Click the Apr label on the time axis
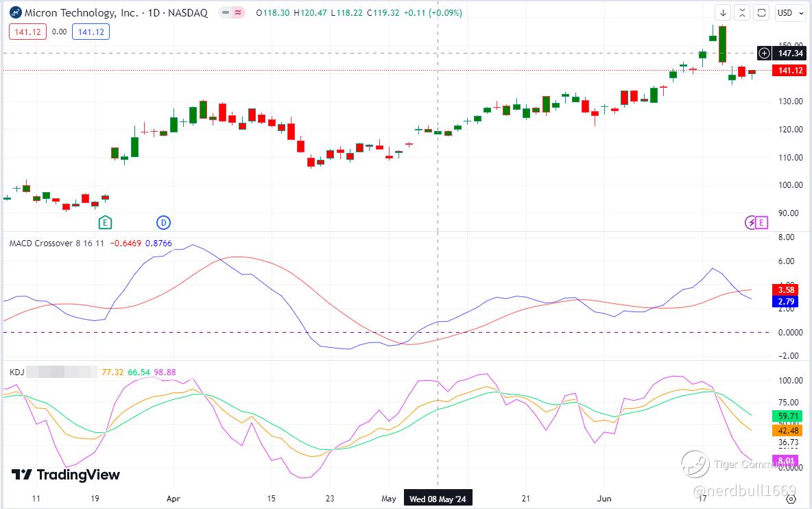 tap(173, 499)
